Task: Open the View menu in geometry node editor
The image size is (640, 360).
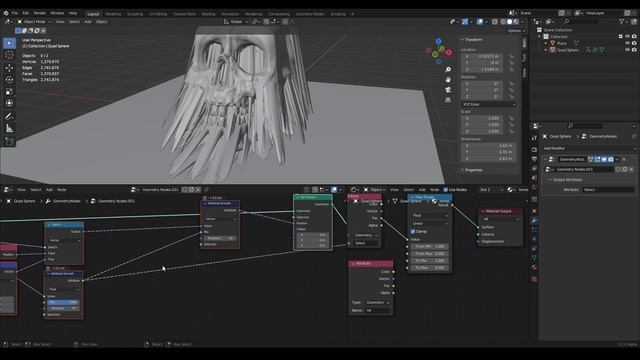Action: 21,189
